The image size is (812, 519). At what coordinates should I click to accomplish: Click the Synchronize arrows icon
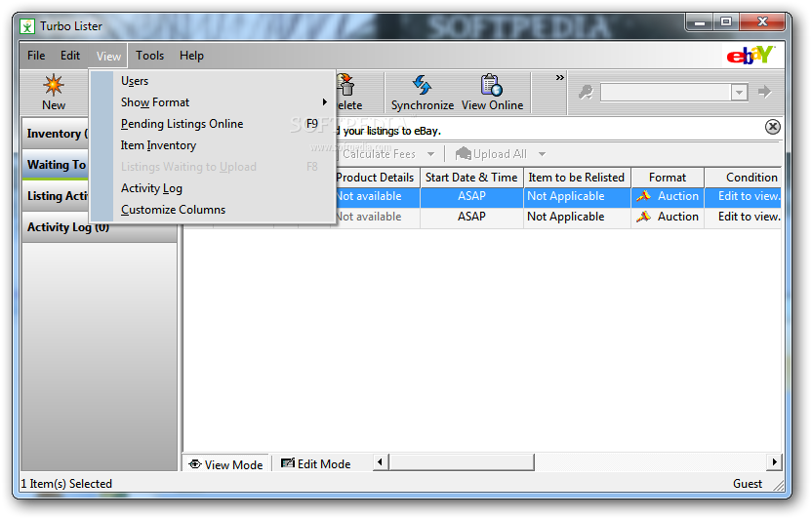click(x=422, y=85)
